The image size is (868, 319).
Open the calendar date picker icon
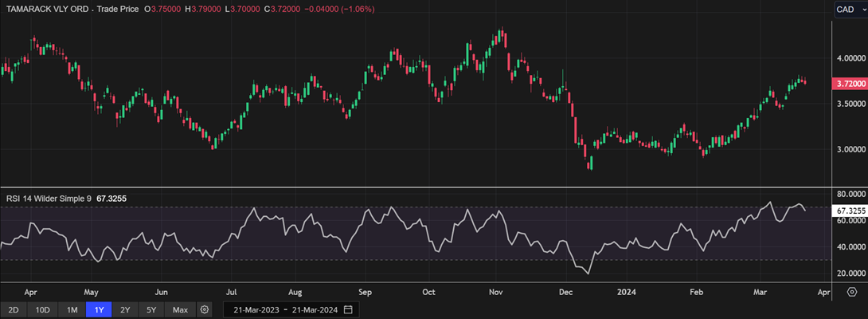(348, 309)
